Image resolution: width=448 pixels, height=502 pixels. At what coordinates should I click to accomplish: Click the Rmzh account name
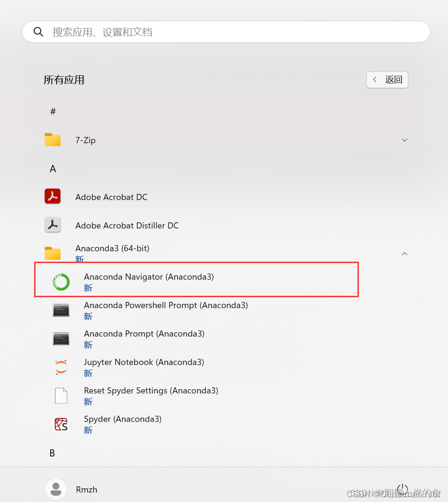click(x=86, y=490)
